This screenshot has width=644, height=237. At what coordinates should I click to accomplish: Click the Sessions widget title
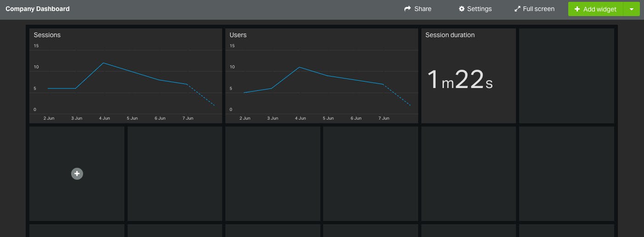pyautogui.click(x=47, y=35)
